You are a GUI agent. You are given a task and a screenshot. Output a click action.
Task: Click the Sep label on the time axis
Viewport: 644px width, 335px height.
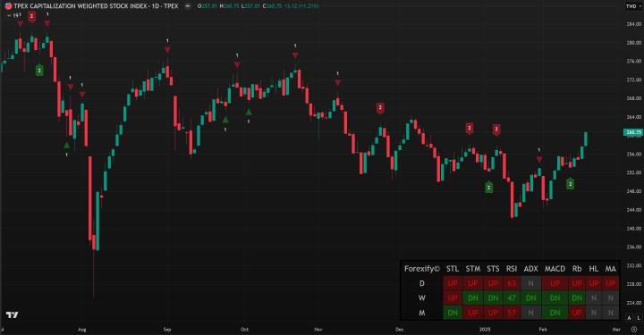167,330
